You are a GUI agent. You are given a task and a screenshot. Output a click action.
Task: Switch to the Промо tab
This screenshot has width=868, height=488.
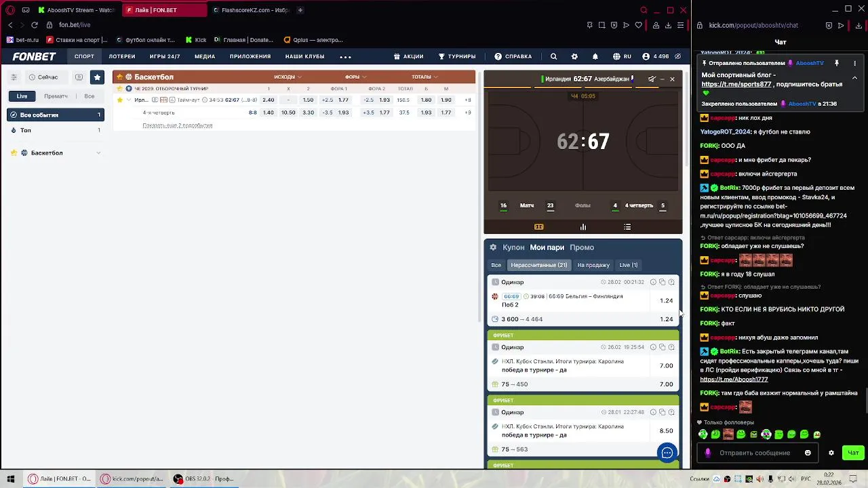click(582, 247)
